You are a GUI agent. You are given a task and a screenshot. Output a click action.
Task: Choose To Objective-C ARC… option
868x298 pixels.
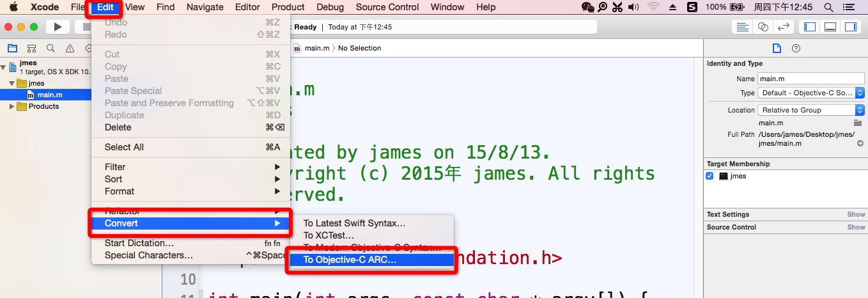371,260
